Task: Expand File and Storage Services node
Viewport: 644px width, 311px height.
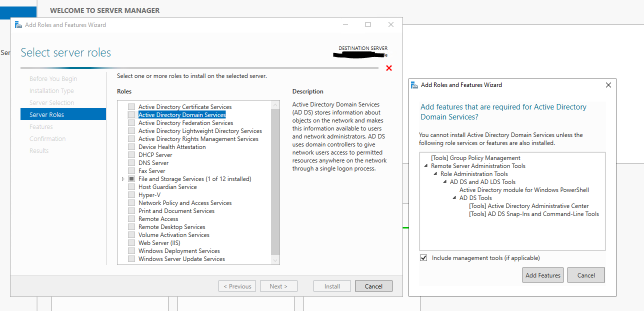Action: point(123,179)
